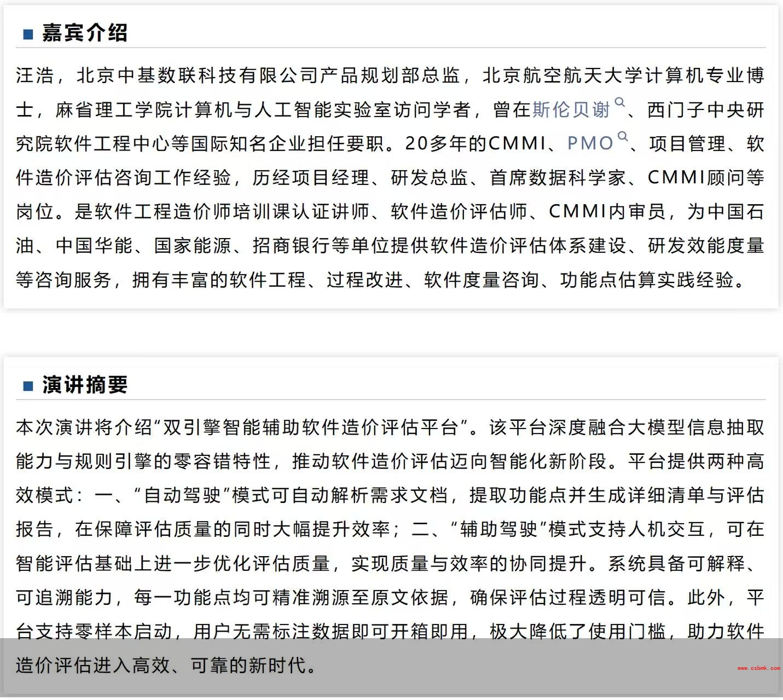The height and width of the screenshot is (700, 783).
Task: Click the text 招商银行
Action: click(x=293, y=246)
